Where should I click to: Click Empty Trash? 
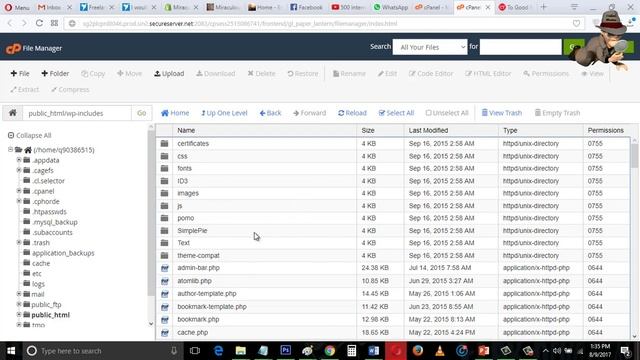[x=557, y=113]
